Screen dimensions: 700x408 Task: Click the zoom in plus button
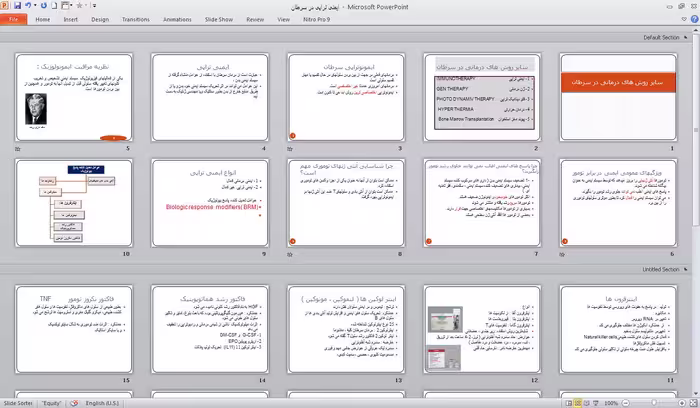tap(682, 403)
